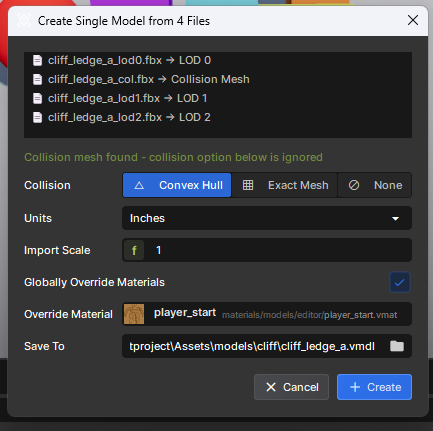
Task: Click the dropdown arrow in the Units field
Action: [x=395, y=219]
